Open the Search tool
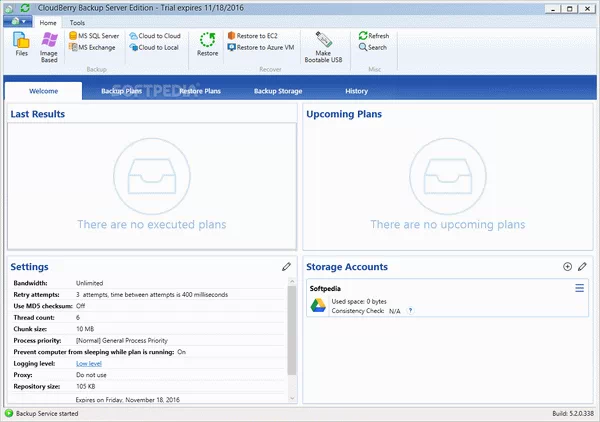This screenshot has height=422, width=600. (371, 47)
